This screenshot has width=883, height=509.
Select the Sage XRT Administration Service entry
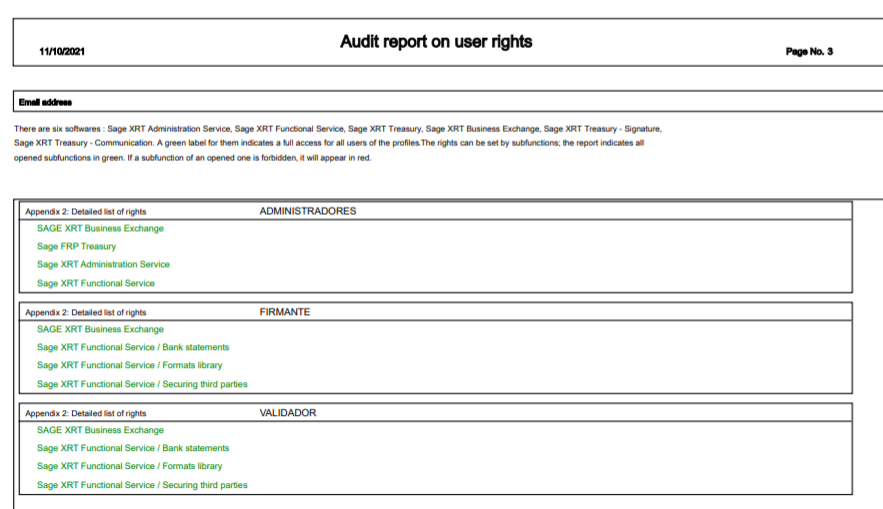(103, 265)
